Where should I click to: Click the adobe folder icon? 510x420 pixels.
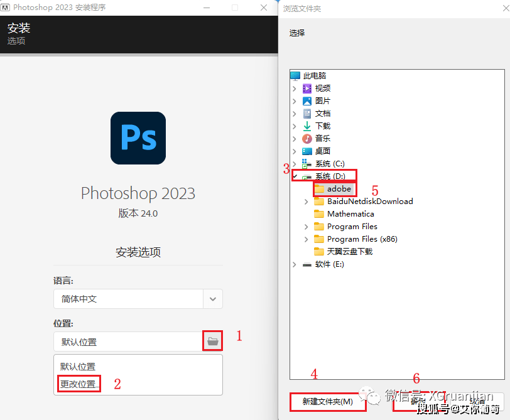point(320,188)
